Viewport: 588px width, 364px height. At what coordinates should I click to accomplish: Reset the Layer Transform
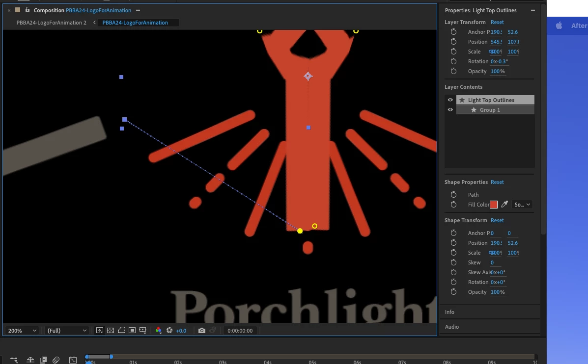[x=497, y=22]
